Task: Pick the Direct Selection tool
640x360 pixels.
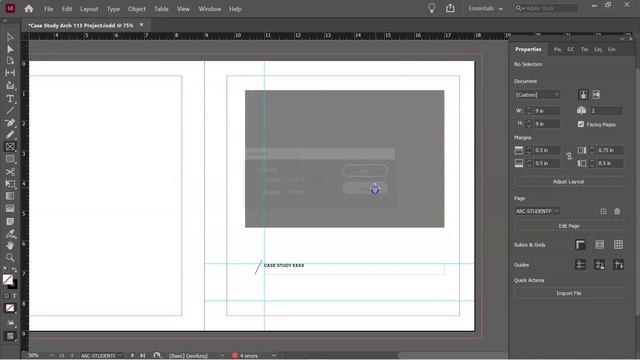Action: 10,49
